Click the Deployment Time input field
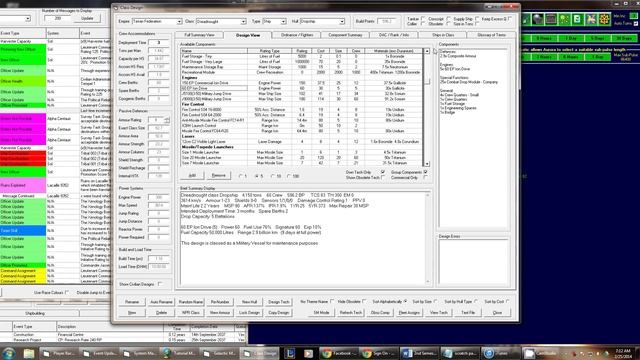Image resolution: width=640 pixels, height=360 pixels. [x=158, y=42]
